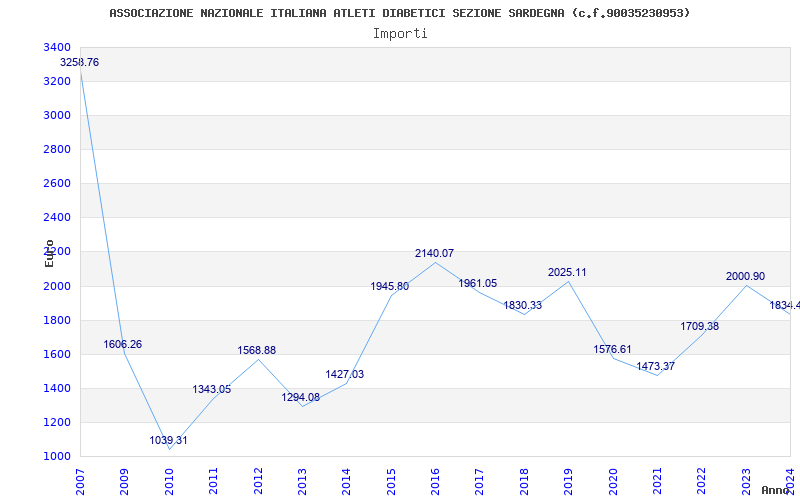800x500 pixels.
Task: Select the 1427.03 data label
Action: tap(345, 374)
